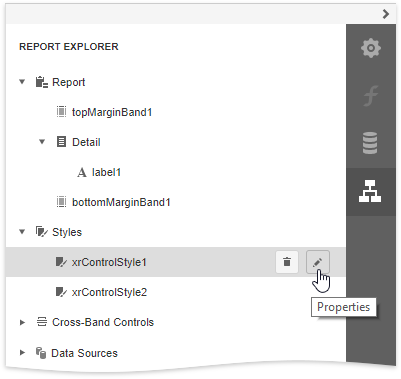
Task: Expand the Cross-Band Controls node
Action: (22, 322)
